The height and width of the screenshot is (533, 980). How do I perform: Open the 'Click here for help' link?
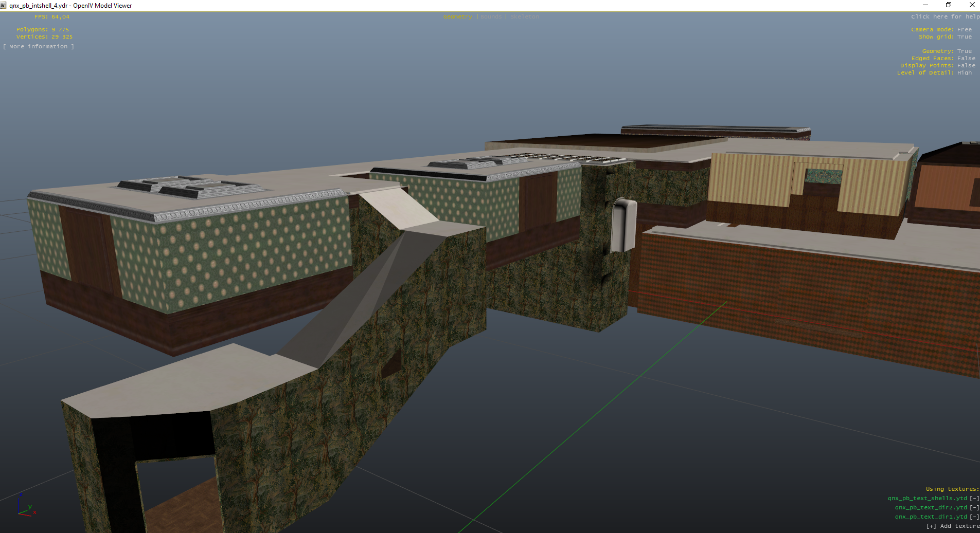pos(945,17)
